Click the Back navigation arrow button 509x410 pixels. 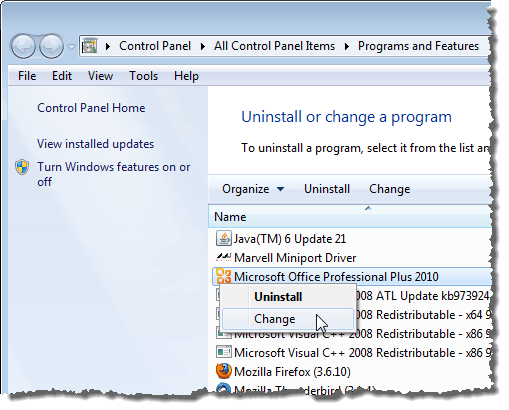point(23,46)
